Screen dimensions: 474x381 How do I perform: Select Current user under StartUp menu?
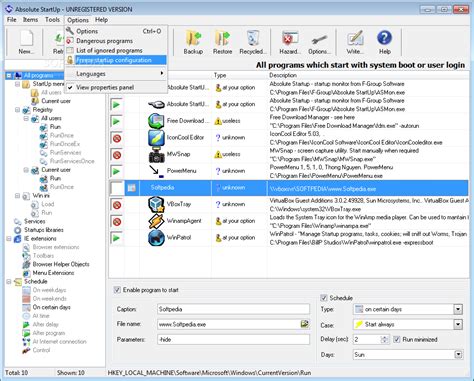click(56, 101)
